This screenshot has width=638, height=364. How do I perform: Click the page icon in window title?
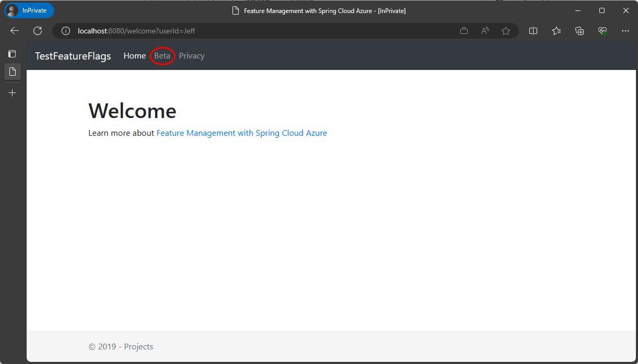tap(235, 10)
